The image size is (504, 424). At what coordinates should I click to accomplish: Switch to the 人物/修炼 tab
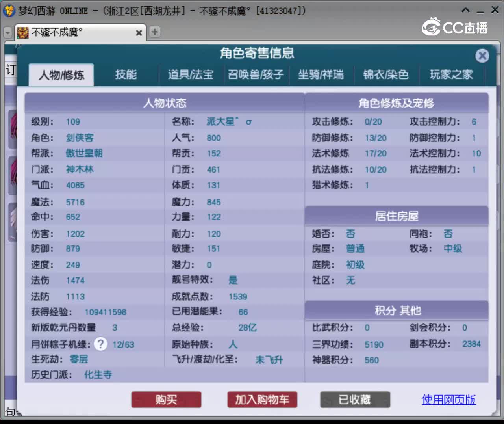(61, 75)
